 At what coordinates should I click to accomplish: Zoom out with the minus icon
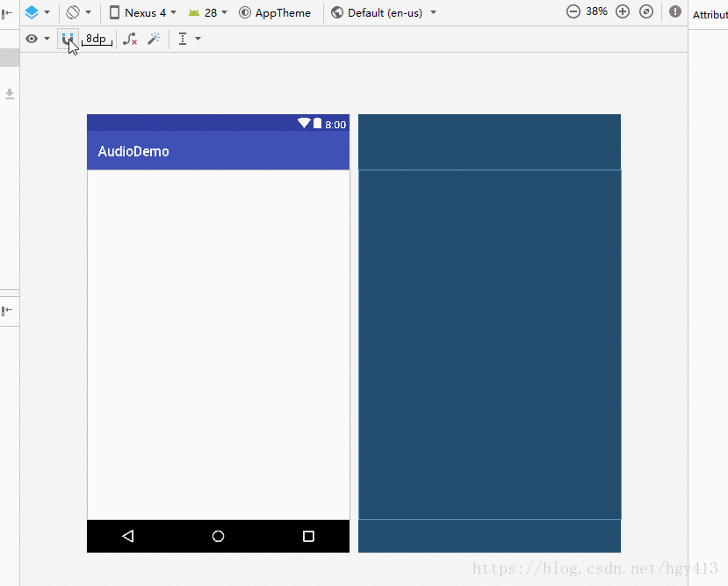click(573, 11)
